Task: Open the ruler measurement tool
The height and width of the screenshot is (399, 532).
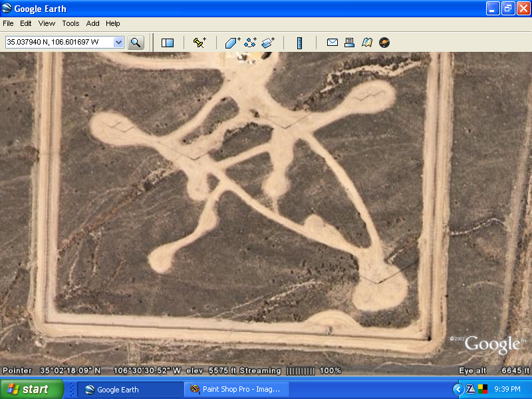Action: click(x=300, y=43)
